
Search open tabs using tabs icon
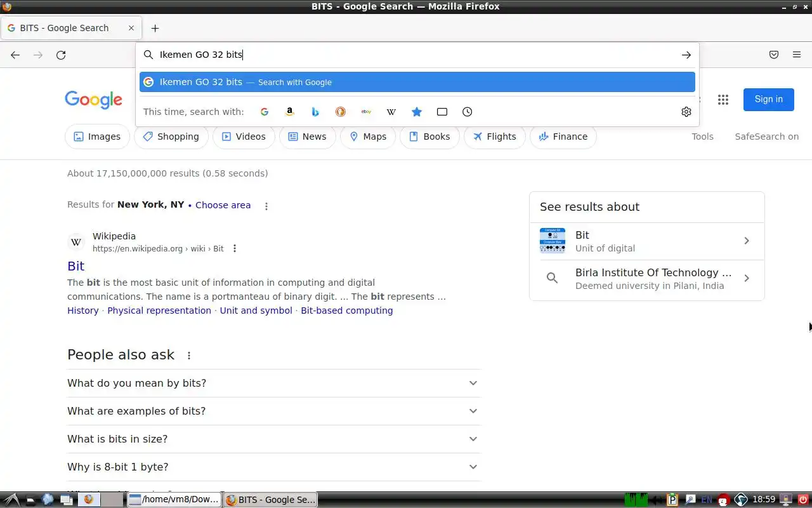tap(442, 112)
